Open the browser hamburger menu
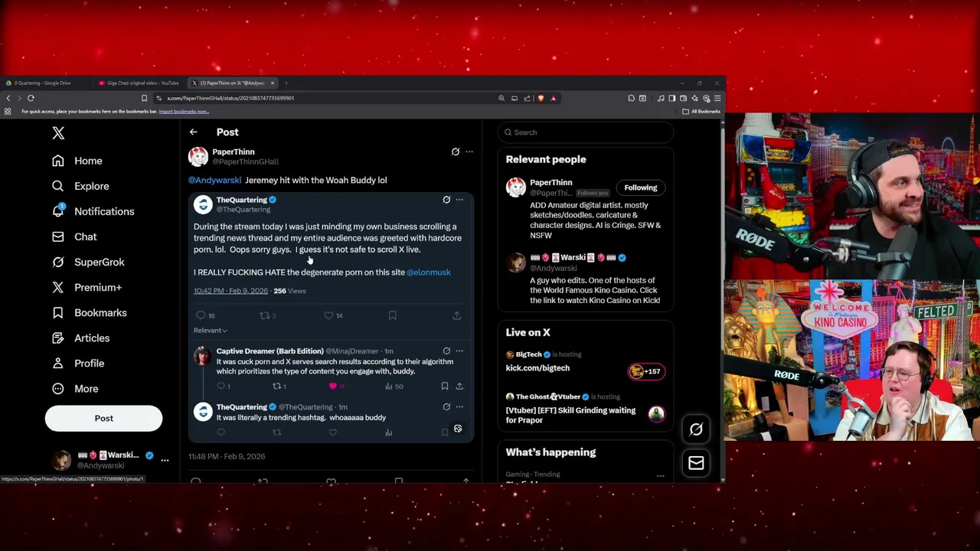Viewport: 980px width, 551px height. pos(717,98)
